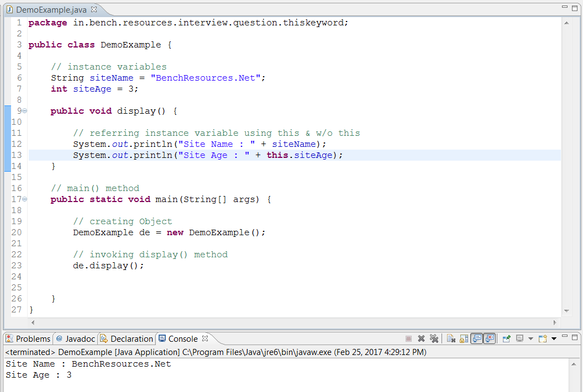
Task: Close the DemoExample.java editor tab
Action: tap(94, 9)
